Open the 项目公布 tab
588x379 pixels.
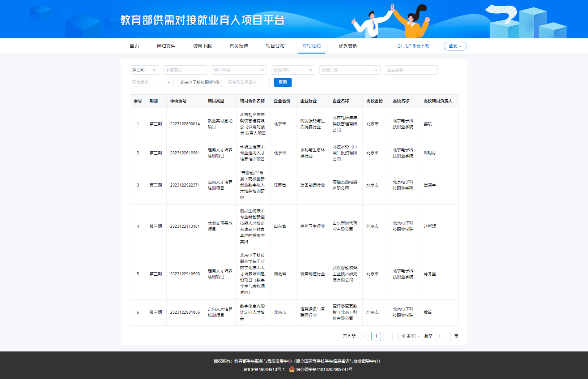[x=275, y=46]
